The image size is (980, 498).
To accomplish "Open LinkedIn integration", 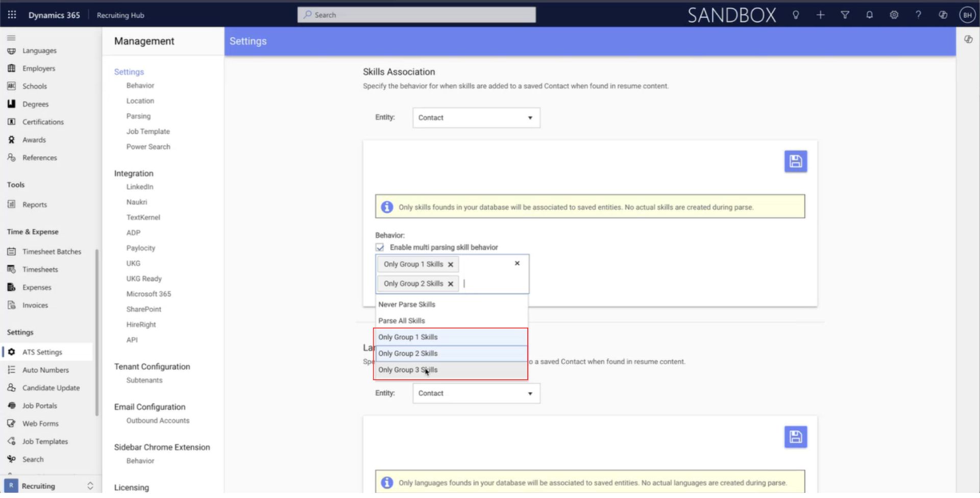I will click(x=140, y=187).
